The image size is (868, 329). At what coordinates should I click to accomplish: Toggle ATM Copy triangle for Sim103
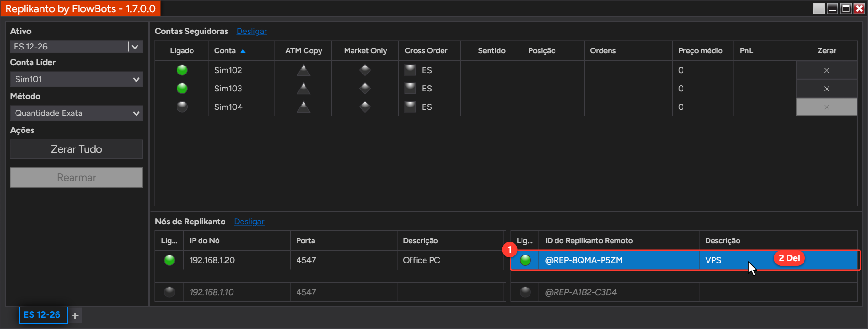coord(304,89)
